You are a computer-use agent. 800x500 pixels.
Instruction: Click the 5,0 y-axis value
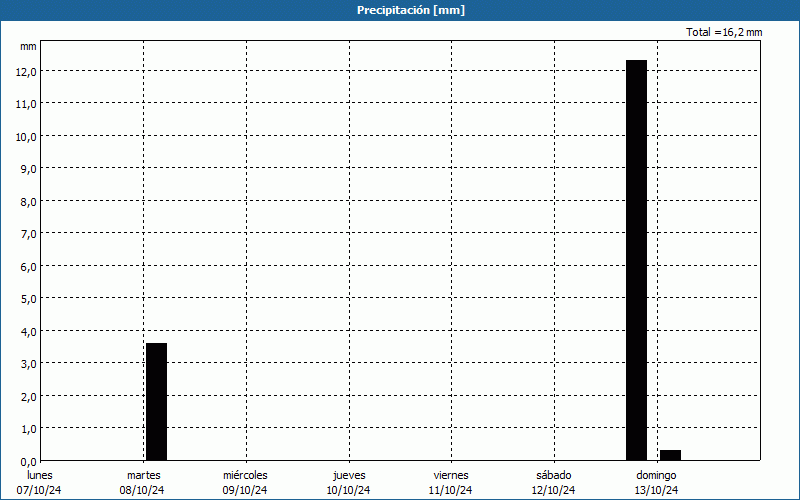[x=29, y=298]
